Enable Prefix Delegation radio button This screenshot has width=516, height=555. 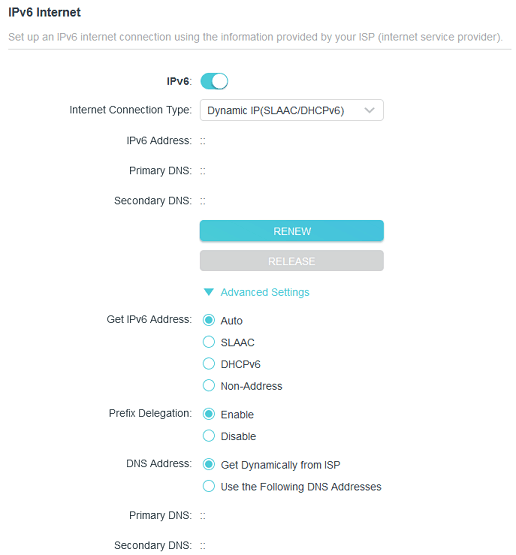pos(209,414)
